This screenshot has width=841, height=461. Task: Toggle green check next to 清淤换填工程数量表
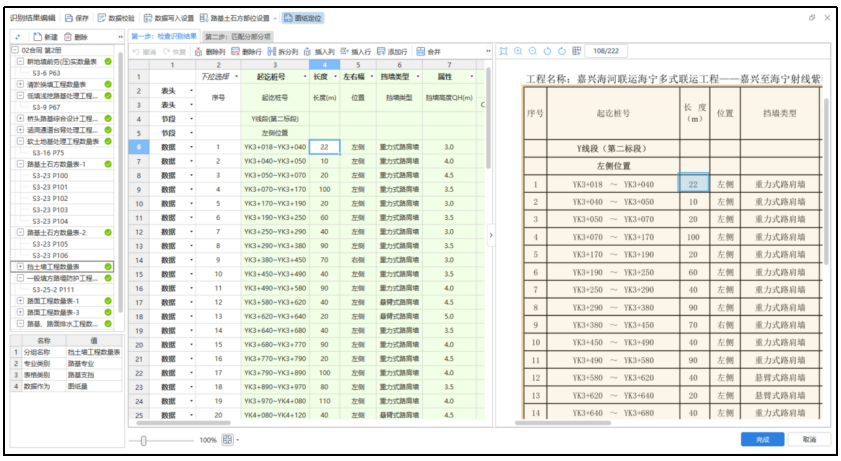[x=107, y=84]
